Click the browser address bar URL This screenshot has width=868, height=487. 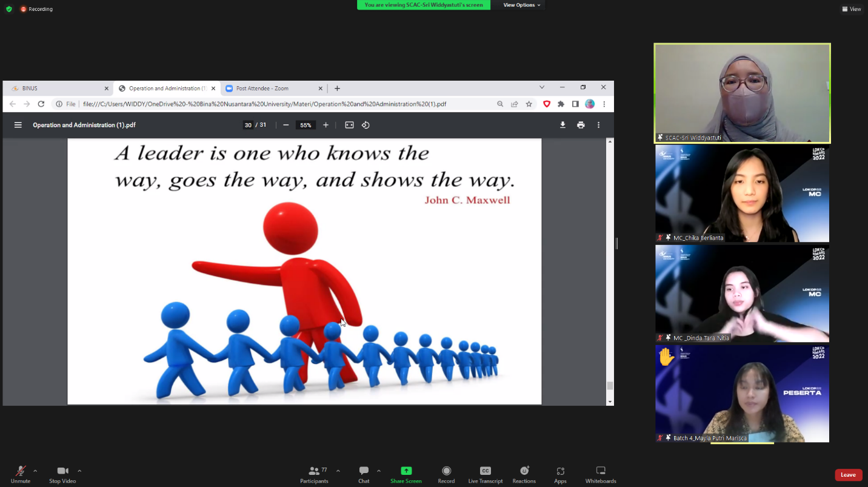point(264,104)
